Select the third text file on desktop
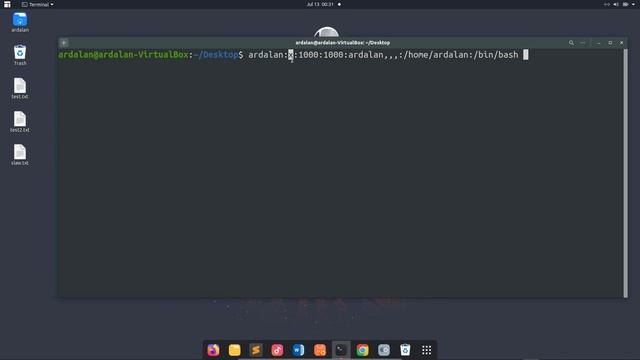Screen dimensions: 640x360 (x=20, y=155)
